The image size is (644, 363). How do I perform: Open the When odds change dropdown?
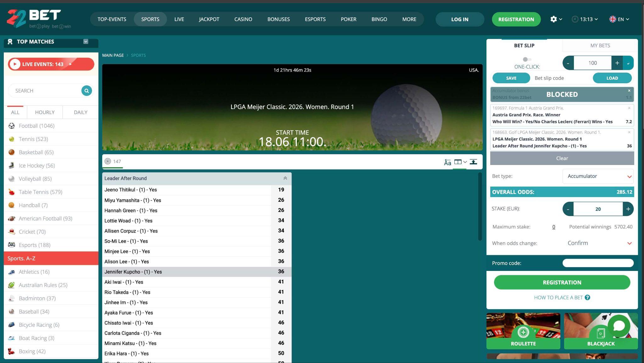598,243
